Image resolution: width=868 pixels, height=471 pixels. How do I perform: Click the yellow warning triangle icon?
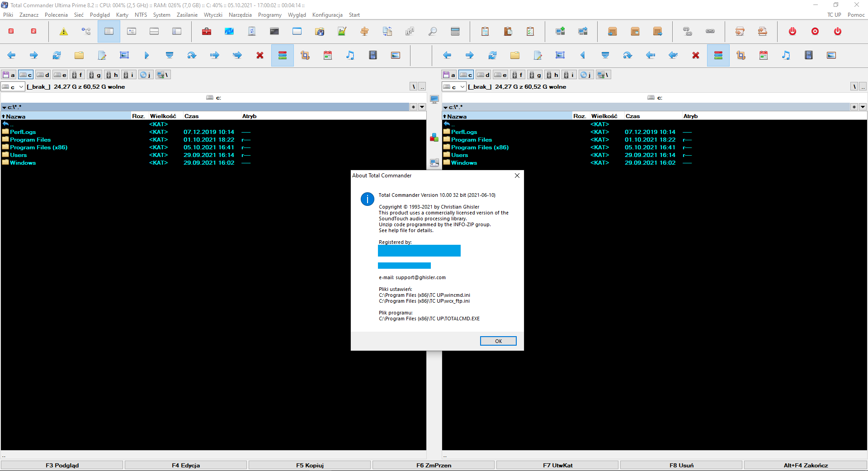pyautogui.click(x=64, y=31)
